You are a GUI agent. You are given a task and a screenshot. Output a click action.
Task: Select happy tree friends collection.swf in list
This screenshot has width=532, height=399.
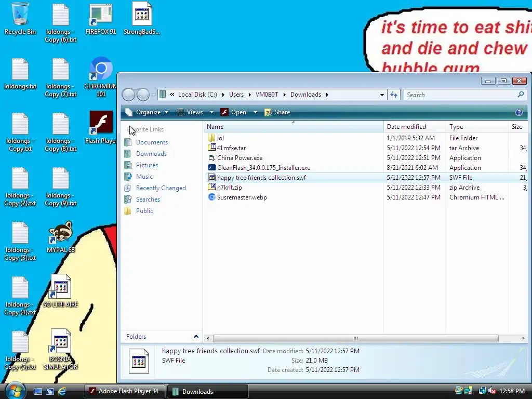pyautogui.click(x=261, y=178)
